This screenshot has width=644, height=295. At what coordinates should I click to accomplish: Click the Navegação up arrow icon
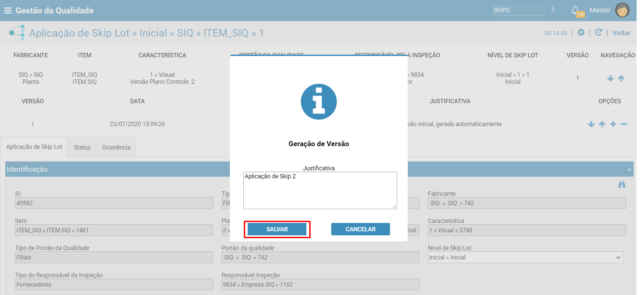click(621, 78)
